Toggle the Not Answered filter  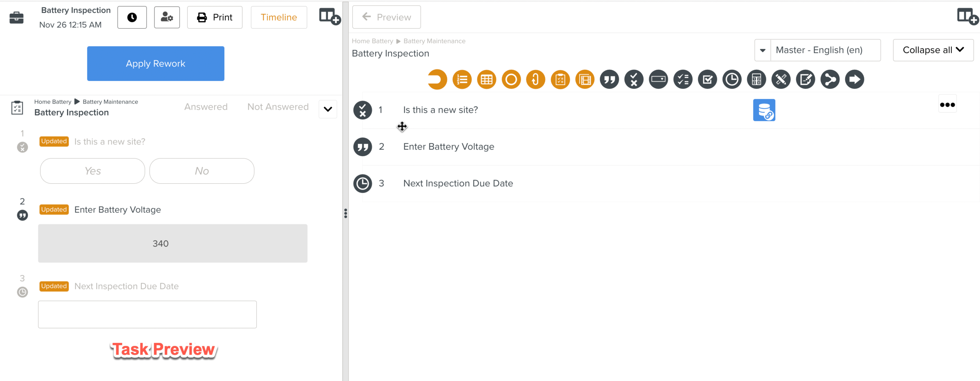tap(278, 107)
